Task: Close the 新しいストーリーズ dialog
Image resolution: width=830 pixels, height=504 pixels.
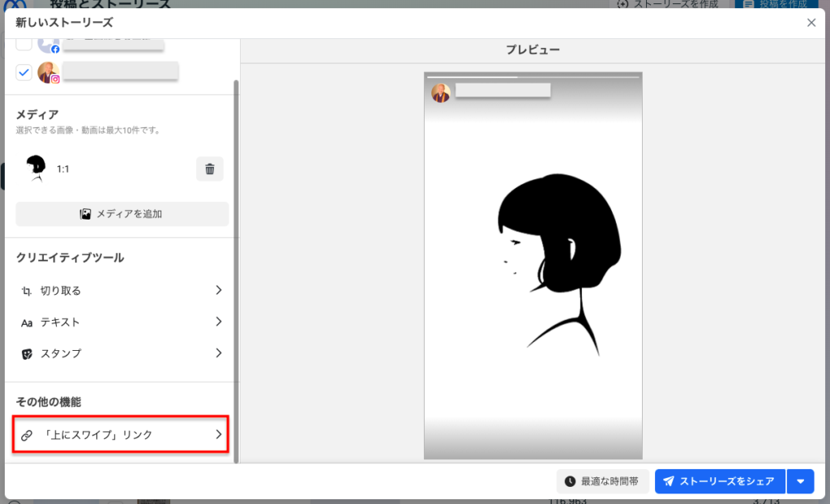Action: (811, 23)
